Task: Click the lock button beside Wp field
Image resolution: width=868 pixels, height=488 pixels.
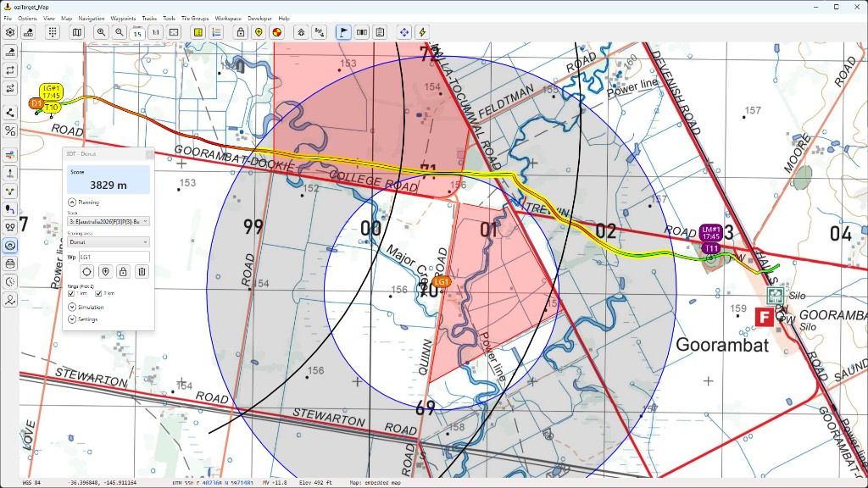Action: click(123, 272)
